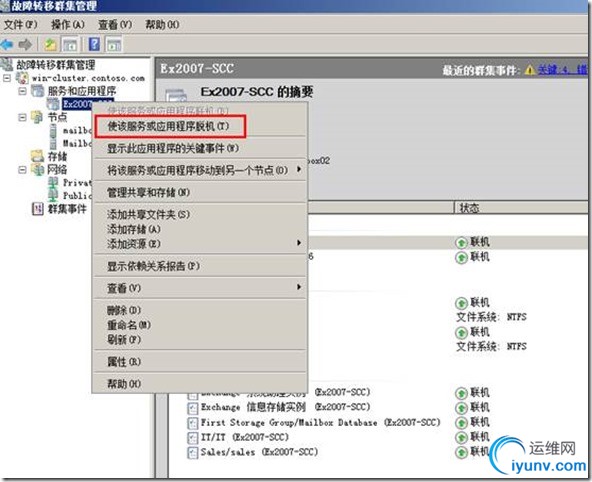Choose 显示此应用程序的关键事件(W)
The height and width of the screenshot is (482, 592).
[173, 148]
